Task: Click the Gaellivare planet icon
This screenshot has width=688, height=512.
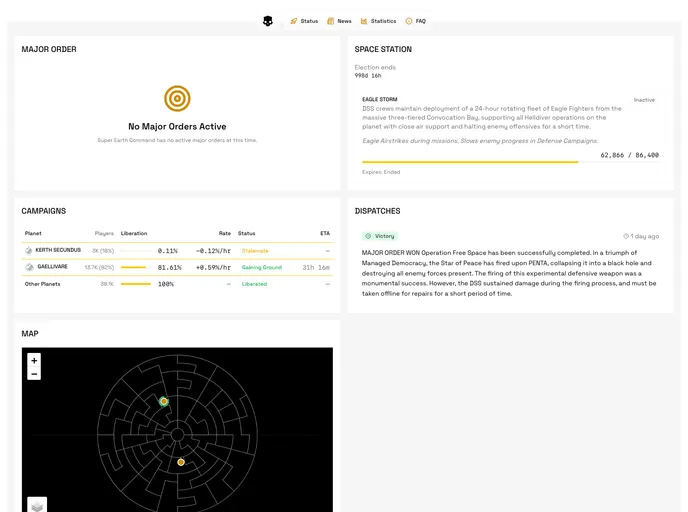Action: 29,267
